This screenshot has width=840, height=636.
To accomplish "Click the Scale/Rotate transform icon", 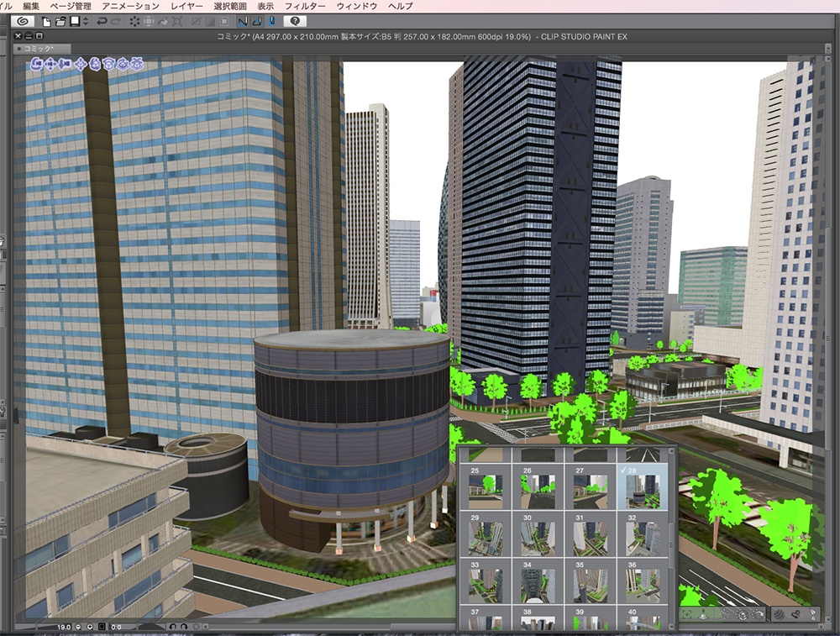I will [177, 22].
